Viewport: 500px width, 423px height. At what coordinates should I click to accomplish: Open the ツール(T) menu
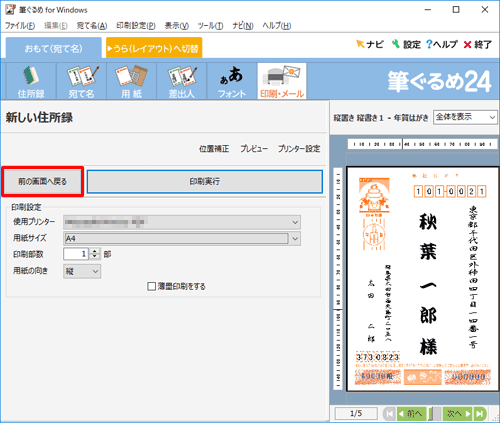pos(210,26)
